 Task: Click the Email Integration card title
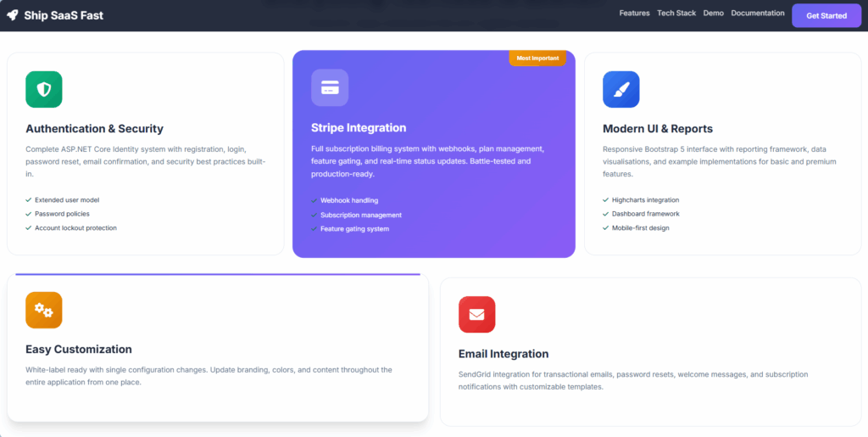(x=504, y=354)
